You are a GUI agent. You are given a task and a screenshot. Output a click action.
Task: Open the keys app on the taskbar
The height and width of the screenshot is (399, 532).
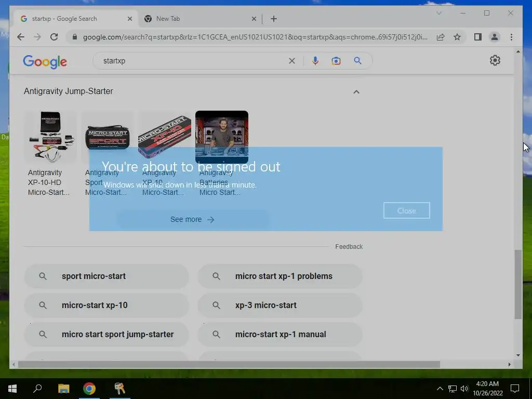click(x=120, y=389)
